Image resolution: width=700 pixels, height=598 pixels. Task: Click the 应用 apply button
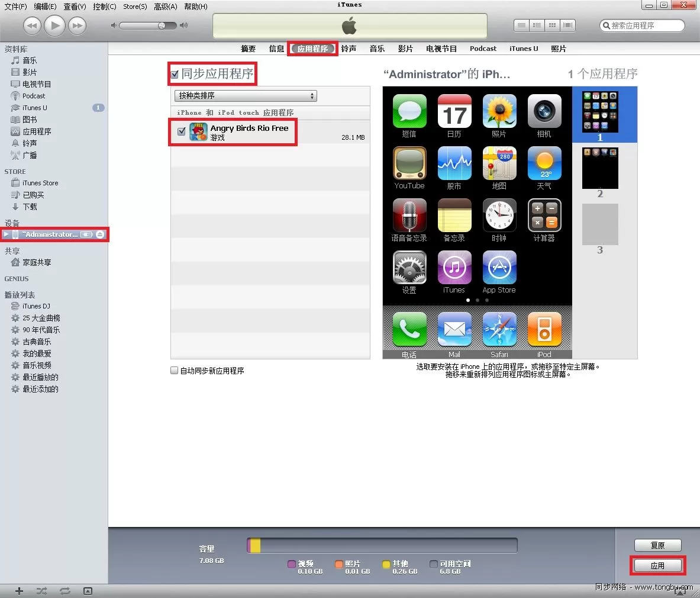(657, 565)
